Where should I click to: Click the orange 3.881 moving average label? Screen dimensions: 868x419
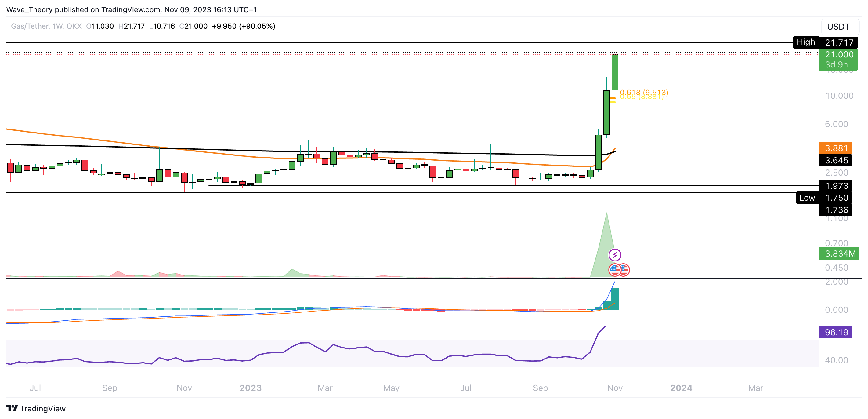pos(836,148)
